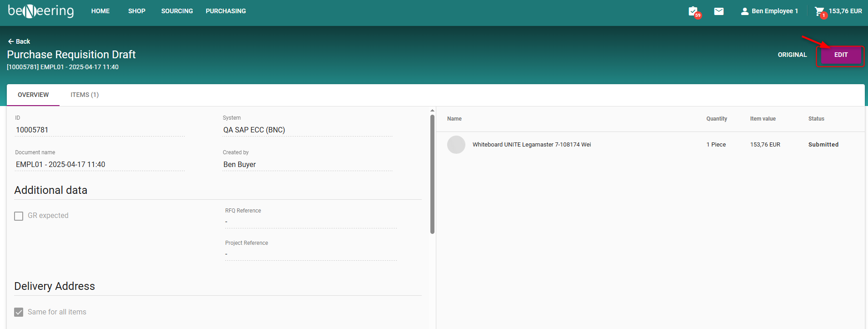Click the Whiteboard item placeholder image
This screenshot has height=329, width=868.
456,145
